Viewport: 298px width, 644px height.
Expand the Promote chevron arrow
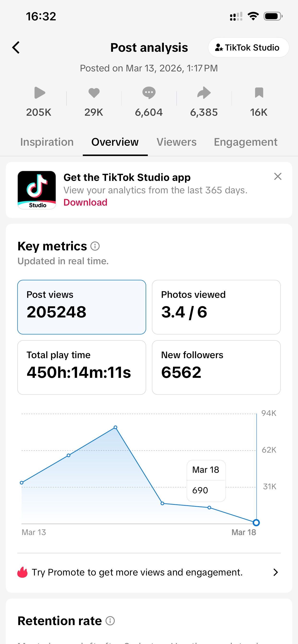click(276, 572)
